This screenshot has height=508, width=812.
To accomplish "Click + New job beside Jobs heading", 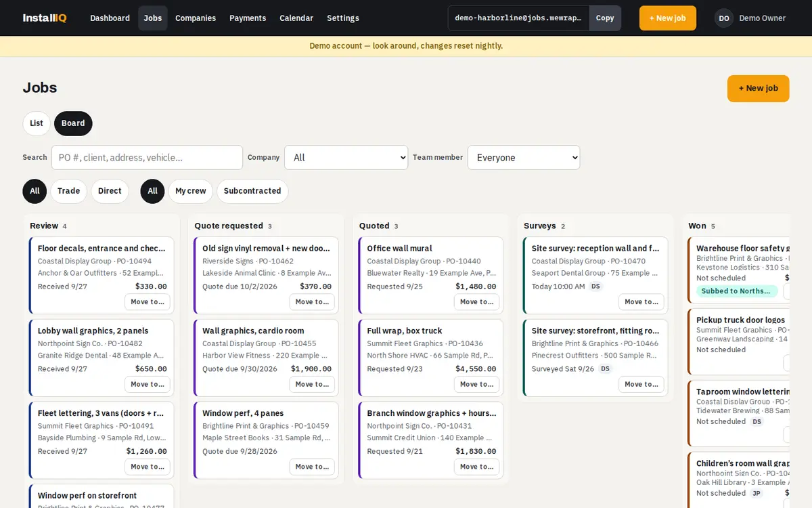I will tap(759, 89).
